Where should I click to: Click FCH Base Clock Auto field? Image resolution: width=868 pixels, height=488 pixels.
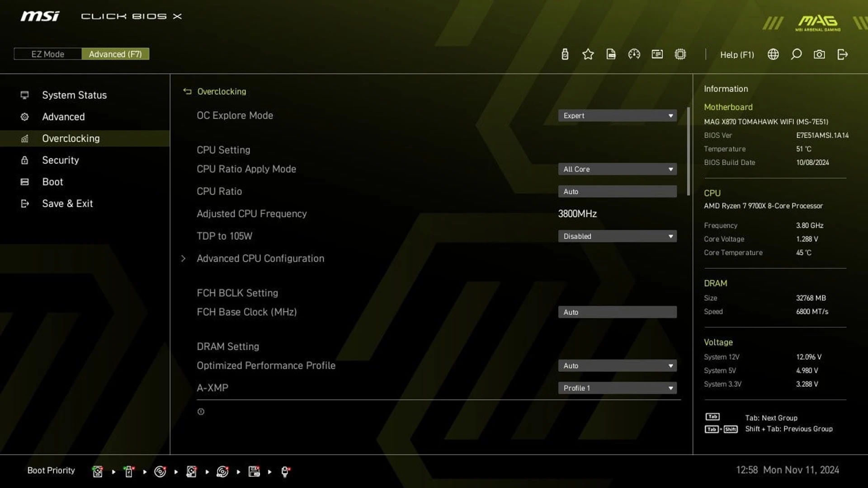pos(617,312)
